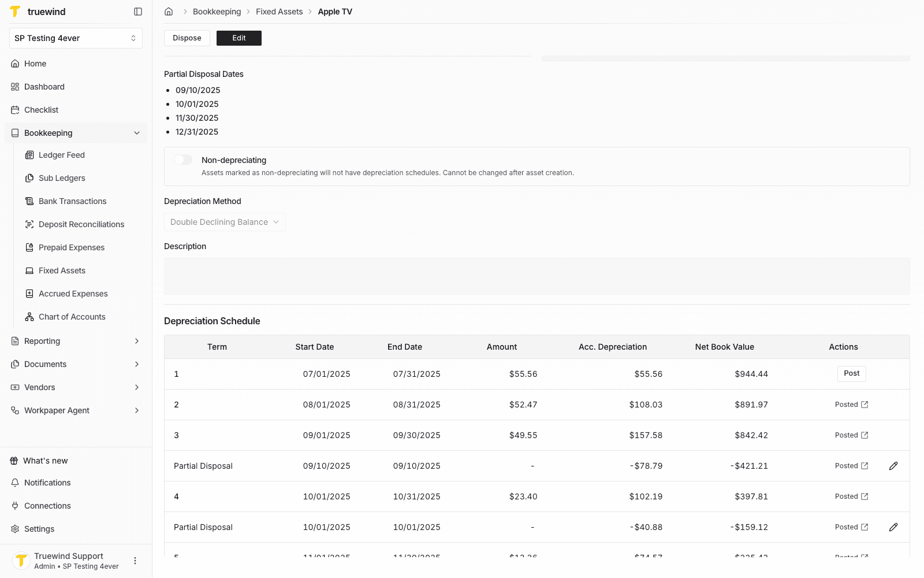Open the Double Declining Balance dropdown
924x578 pixels.
(225, 222)
